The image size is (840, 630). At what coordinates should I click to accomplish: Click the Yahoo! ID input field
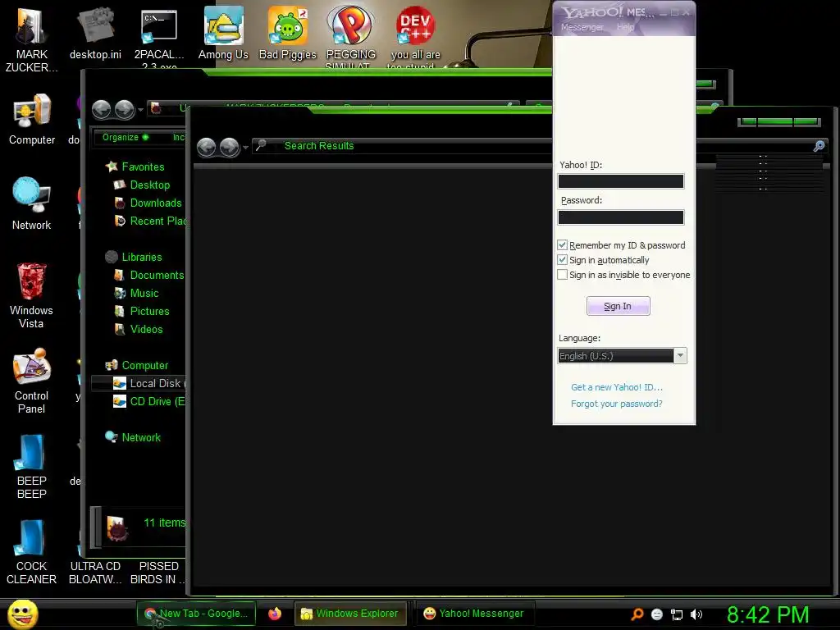[x=621, y=181]
